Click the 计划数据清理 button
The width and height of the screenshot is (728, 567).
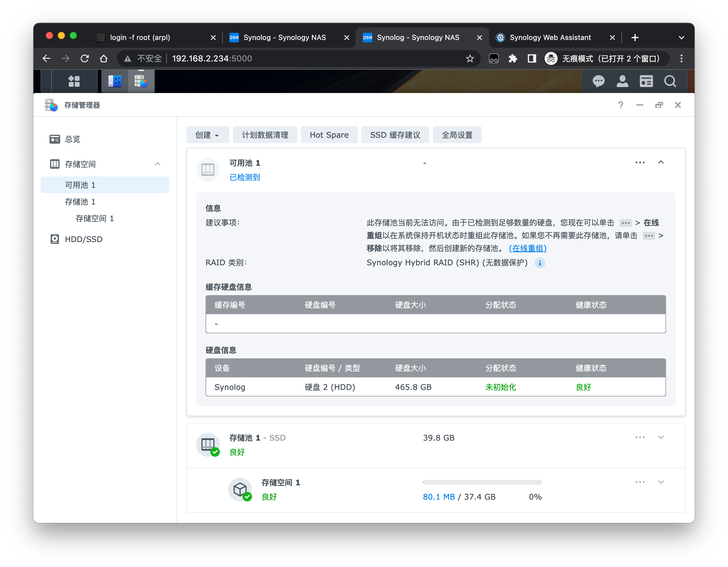point(265,135)
